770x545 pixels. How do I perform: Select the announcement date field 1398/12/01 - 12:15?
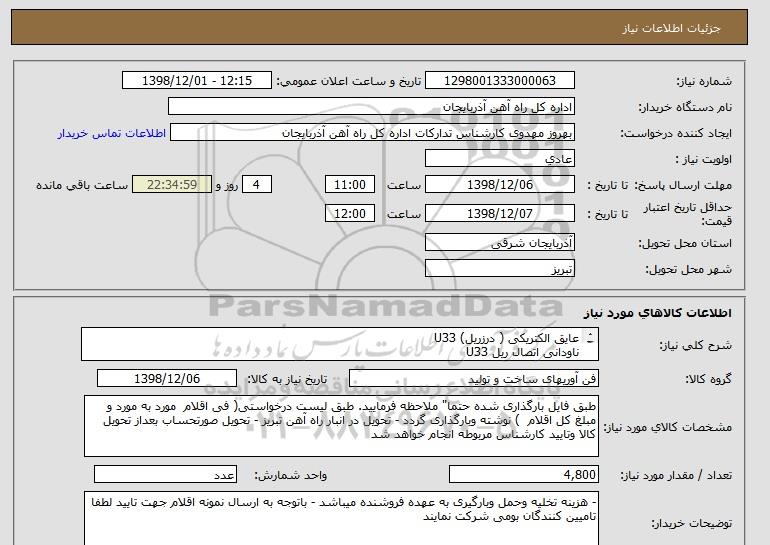point(196,81)
